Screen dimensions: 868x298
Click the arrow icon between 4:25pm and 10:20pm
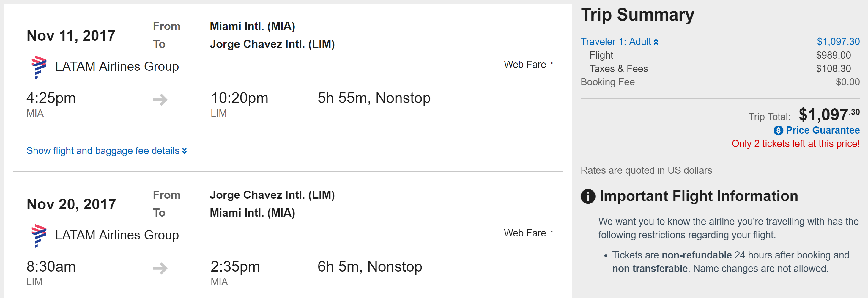tap(160, 99)
